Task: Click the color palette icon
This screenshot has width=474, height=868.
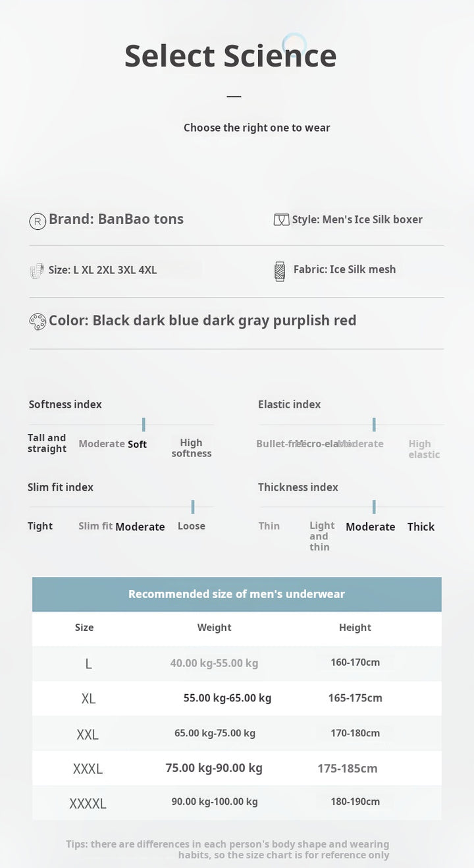Action: 38,321
